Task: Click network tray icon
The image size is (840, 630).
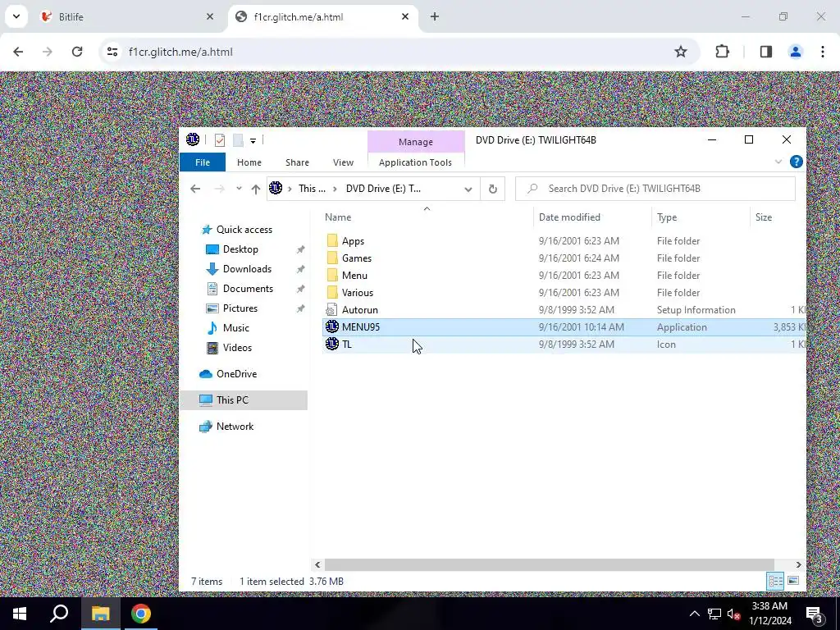Action: 714,614
